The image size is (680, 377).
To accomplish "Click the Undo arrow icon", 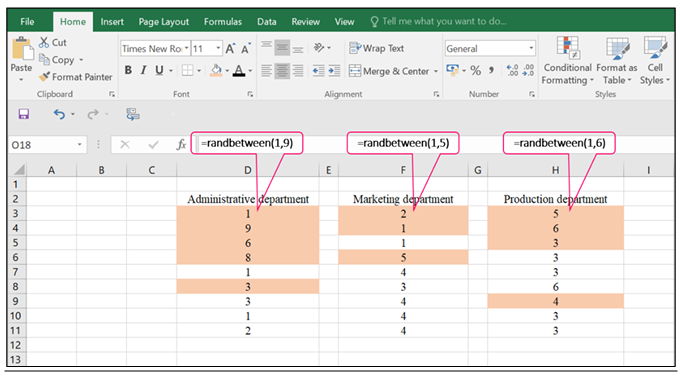I will [x=59, y=114].
